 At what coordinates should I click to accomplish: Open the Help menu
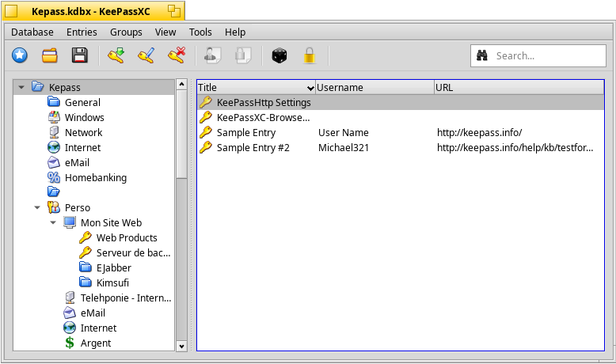pos(235,32)
